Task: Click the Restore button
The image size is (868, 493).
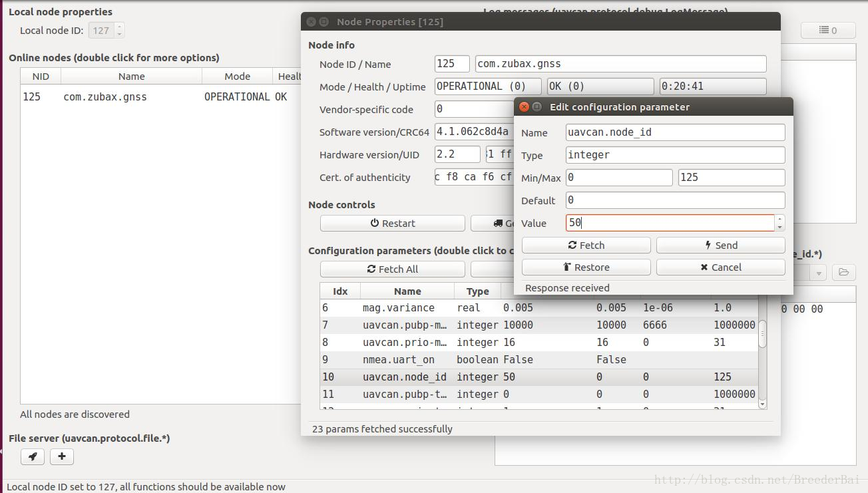Action: coord(586,267)
